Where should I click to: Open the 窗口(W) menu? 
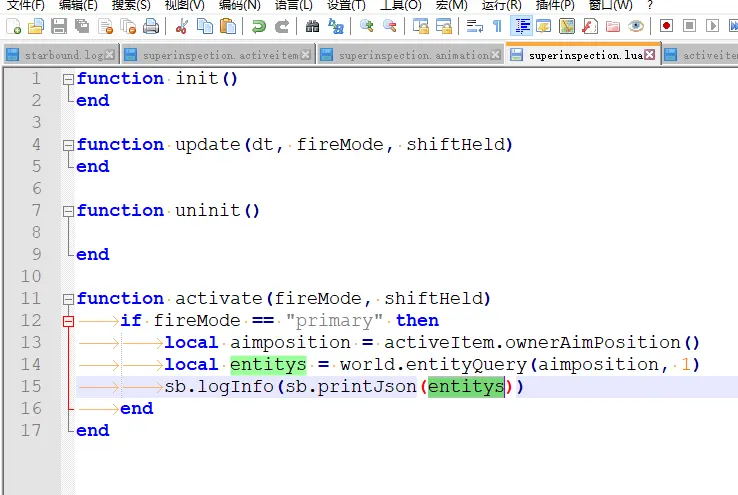tap(611, 5)
